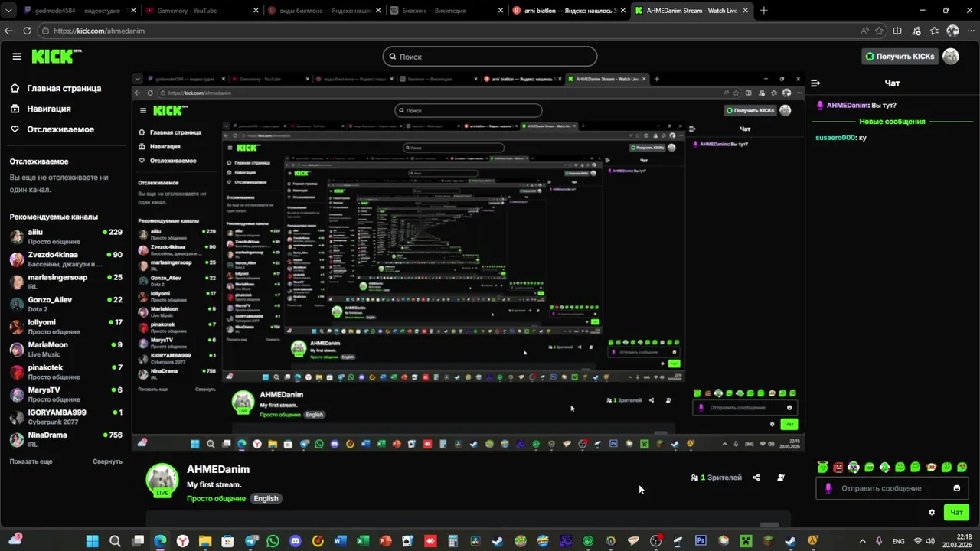This screenshot has height=551, width=980.
Task: Click the KICK logo
Action: [57, 56]
